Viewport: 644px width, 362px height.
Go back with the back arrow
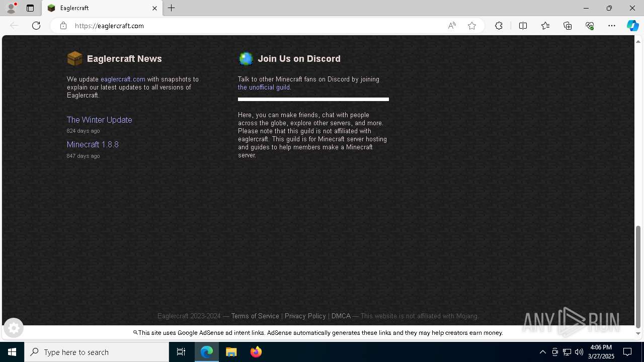[x=14, y=26]
